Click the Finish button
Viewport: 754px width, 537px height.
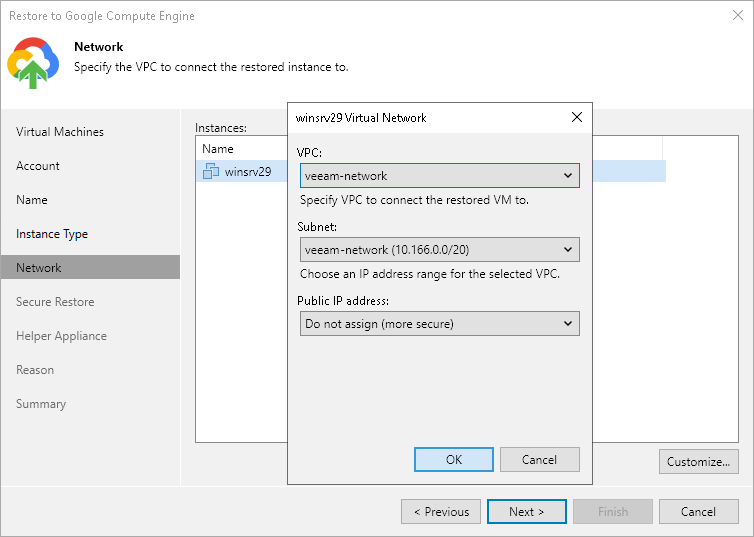[x=613, y=512]
